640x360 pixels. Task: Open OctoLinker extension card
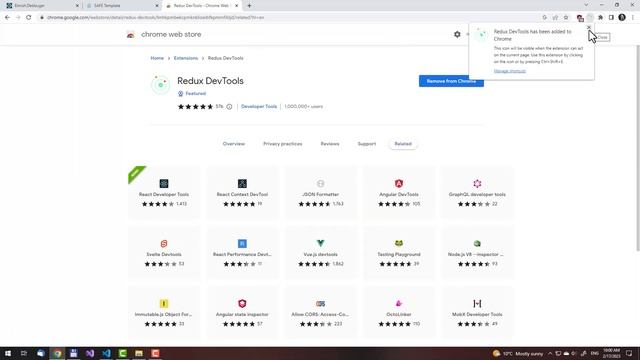[399, 313]
